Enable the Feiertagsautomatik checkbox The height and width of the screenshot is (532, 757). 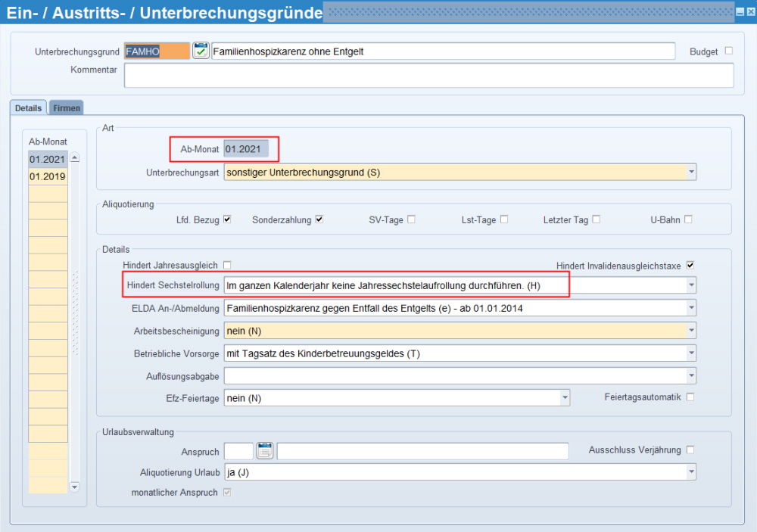pyautogui.click(x=690, y=397)
